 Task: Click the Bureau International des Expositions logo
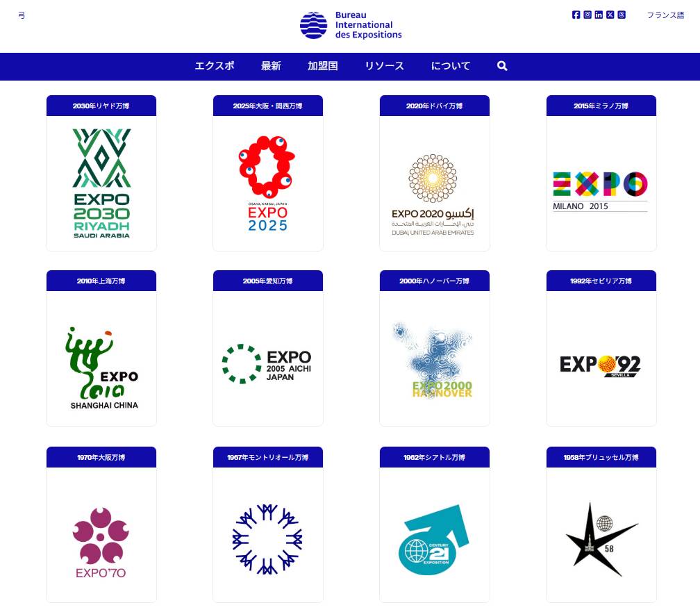pos(351,25)
